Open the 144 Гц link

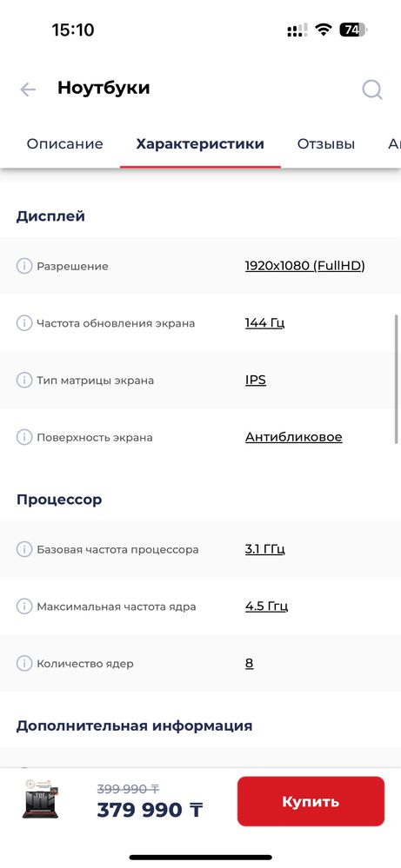pyautogui.click(x=264, y=323)
